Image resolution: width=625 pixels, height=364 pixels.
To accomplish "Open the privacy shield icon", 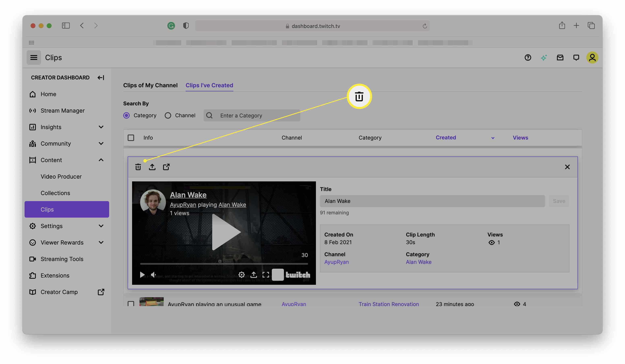I will pyautogui.click(x=186, y=26).
